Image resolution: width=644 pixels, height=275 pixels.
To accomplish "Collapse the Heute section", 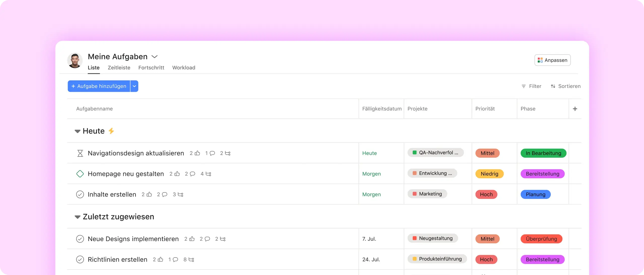I will pyautogui.click(x=77, y=131).
